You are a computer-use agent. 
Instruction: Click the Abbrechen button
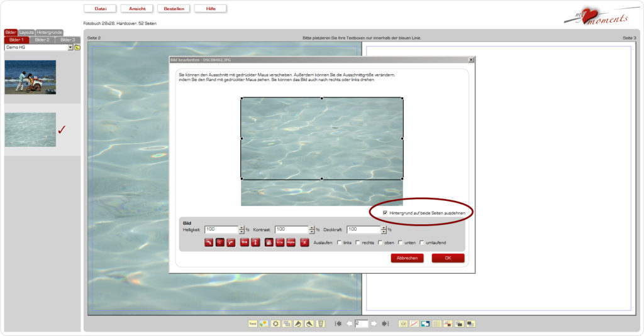[x=407, y=258]
